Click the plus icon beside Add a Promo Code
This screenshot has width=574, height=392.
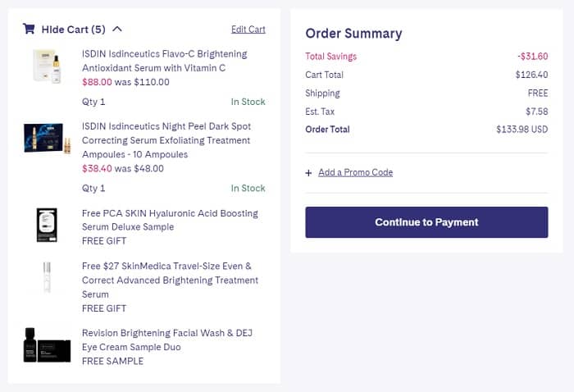pyautogui.click(x=309, y=173)
